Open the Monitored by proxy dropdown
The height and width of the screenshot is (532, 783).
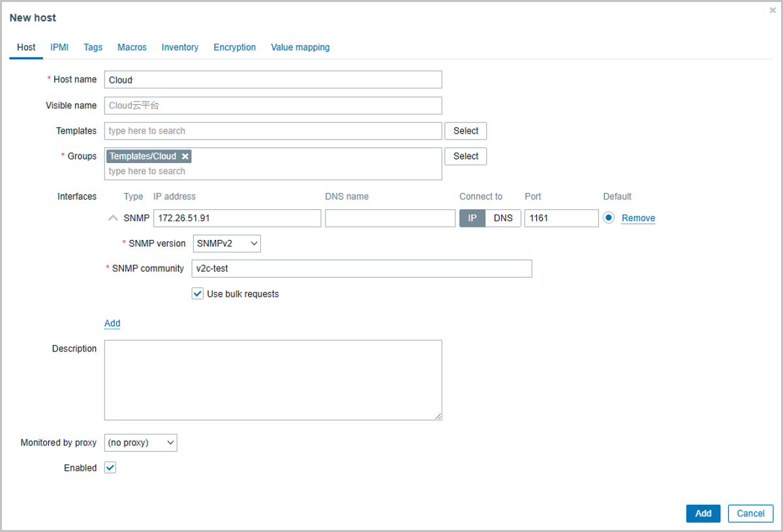tap(140, 443)
